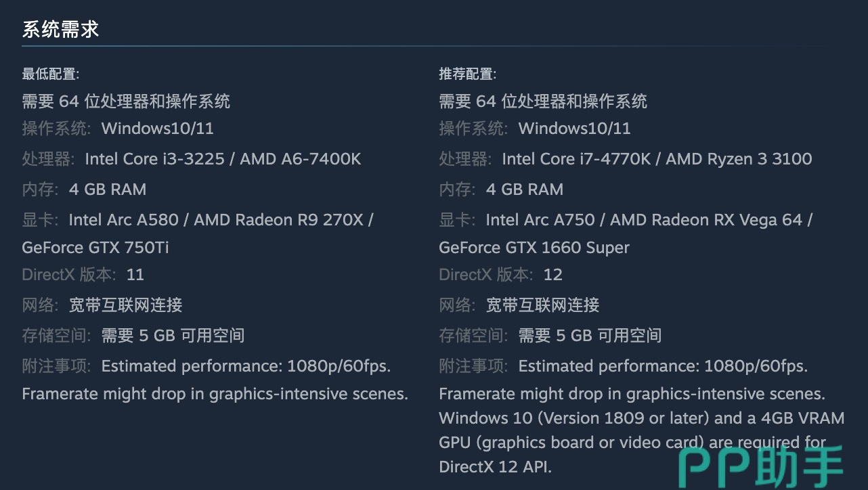Viewport: 868px width, 490px height.
Task: Click the Intel Arc A580 graphics card text
Action: tap(123, 220)
